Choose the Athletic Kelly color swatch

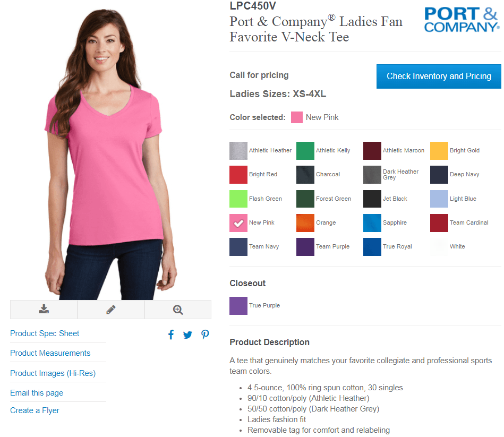coord(305,151)
